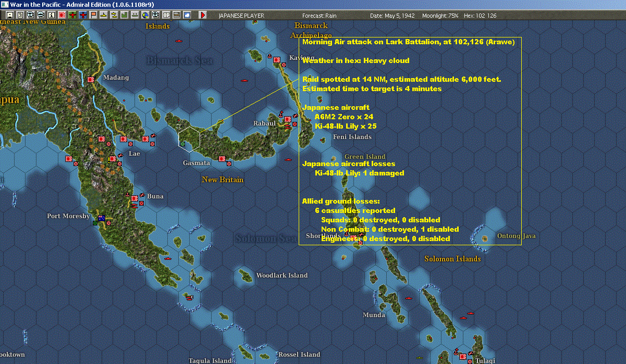
Task: Click the Japanese rising sun flag toolbar icon
Action: coord(62,15)
